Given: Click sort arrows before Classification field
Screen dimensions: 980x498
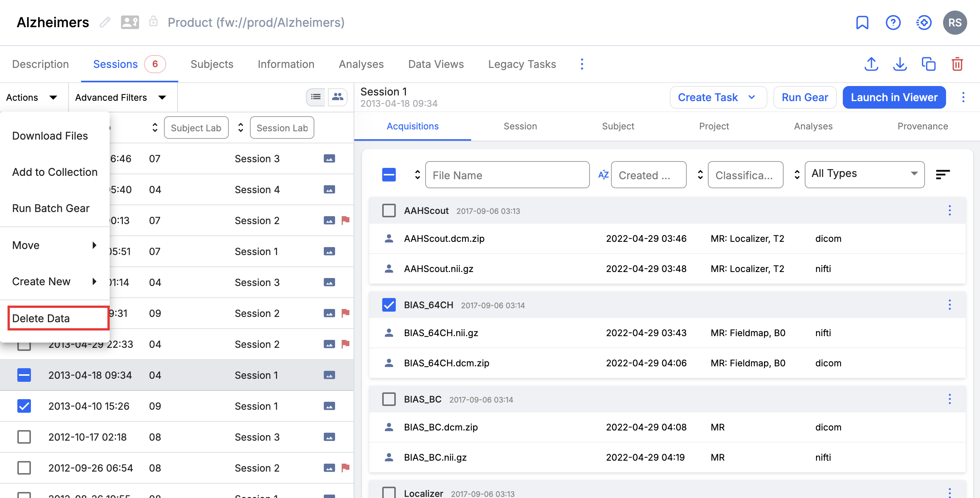Looking at the screenshot, I should coord(700,175).
